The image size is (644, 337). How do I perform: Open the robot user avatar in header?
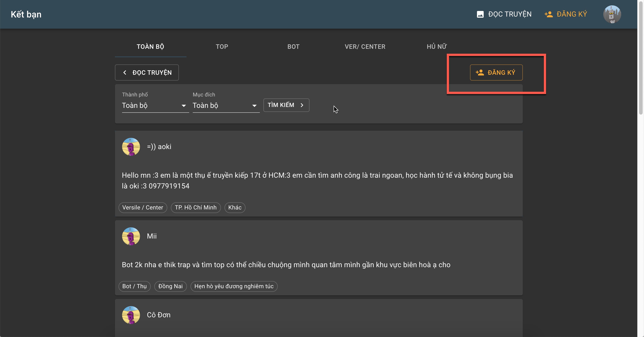point(612,14)
